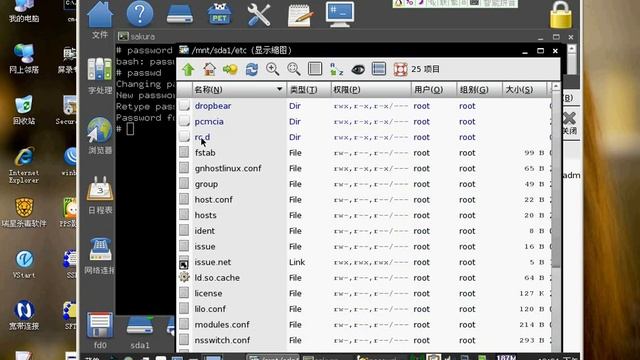Click the yellow padlock lock icon
640x360 pixels.
[x=561, y=15]
